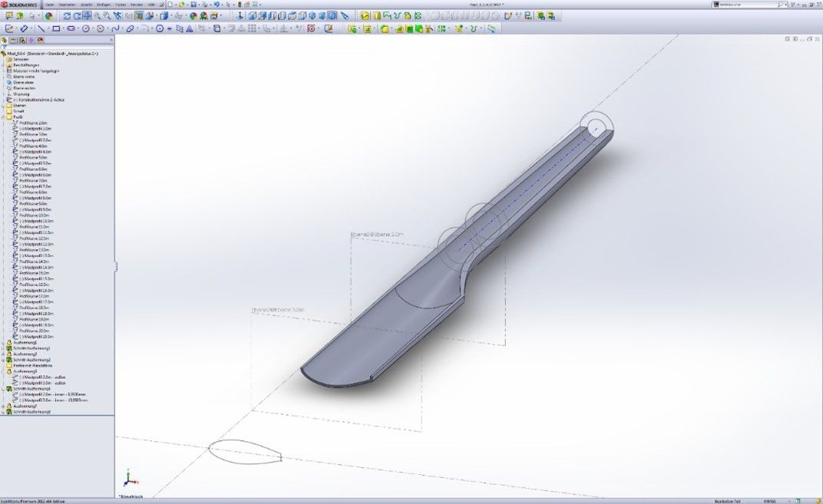The image size is (823, 504).
Task: Select the Sketch tool icon
Action: coord(9,28)
